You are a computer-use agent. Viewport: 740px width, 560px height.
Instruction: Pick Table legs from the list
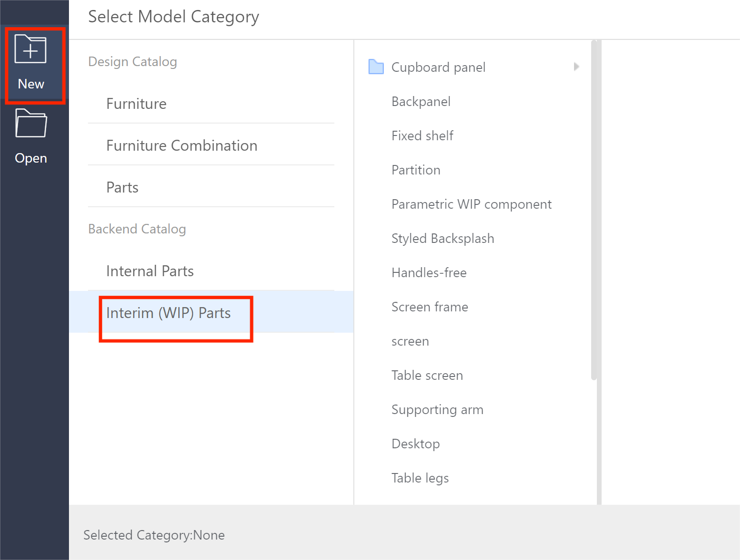tap(420, 478)
